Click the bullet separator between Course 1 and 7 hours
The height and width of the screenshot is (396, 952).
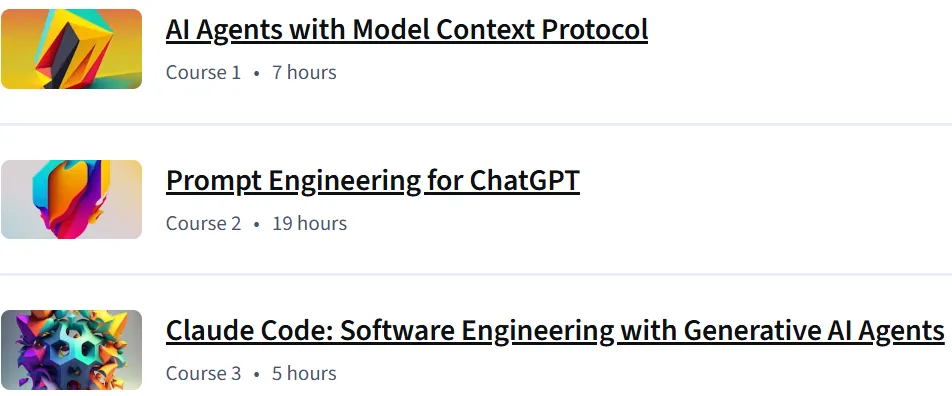[256, 73]
